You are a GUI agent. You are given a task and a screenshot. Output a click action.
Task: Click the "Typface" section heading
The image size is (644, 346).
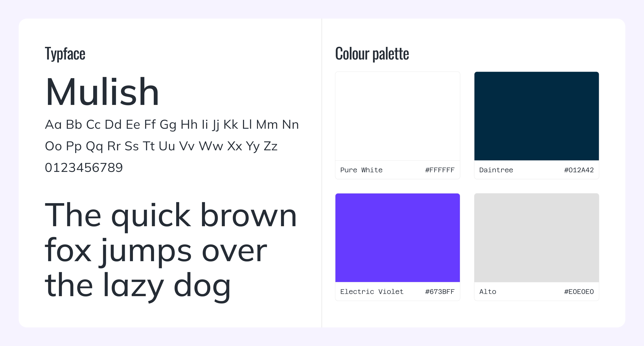coord(65,53)
